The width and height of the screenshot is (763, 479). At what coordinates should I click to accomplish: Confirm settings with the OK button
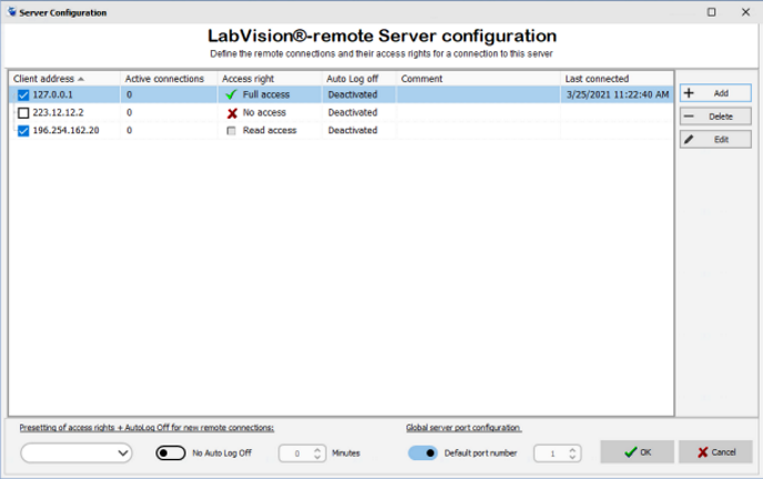(637, 452)
